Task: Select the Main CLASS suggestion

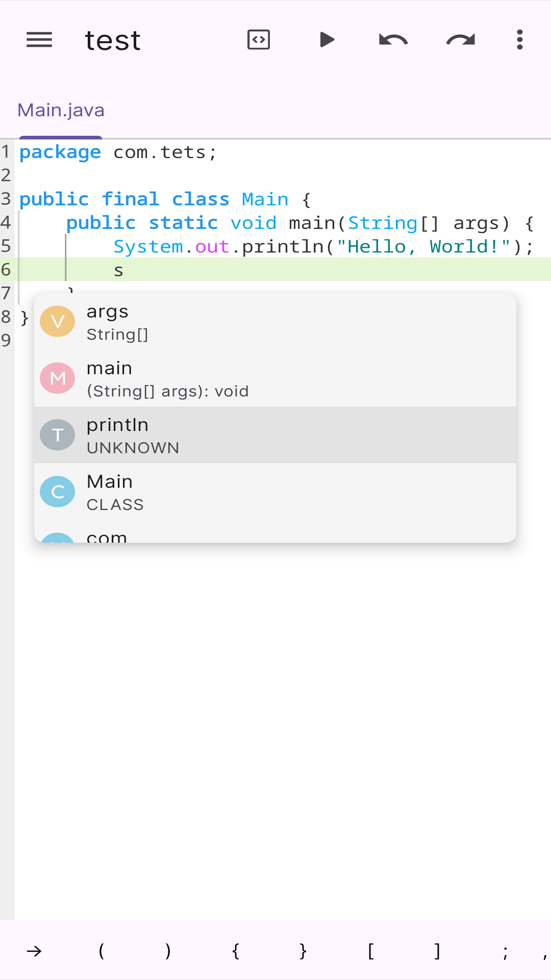Action: (x=275, y=492)
